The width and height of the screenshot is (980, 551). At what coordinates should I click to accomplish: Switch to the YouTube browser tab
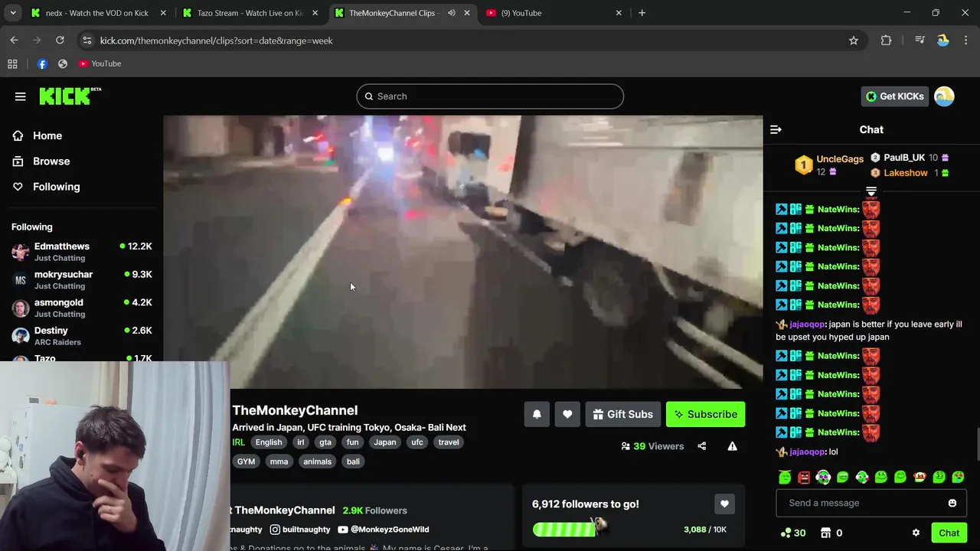point(555,13)
